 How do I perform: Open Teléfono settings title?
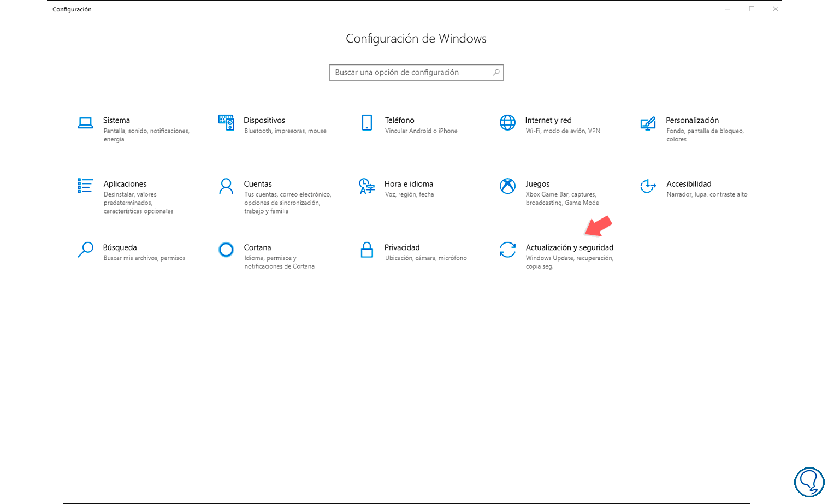click(399, 120)
